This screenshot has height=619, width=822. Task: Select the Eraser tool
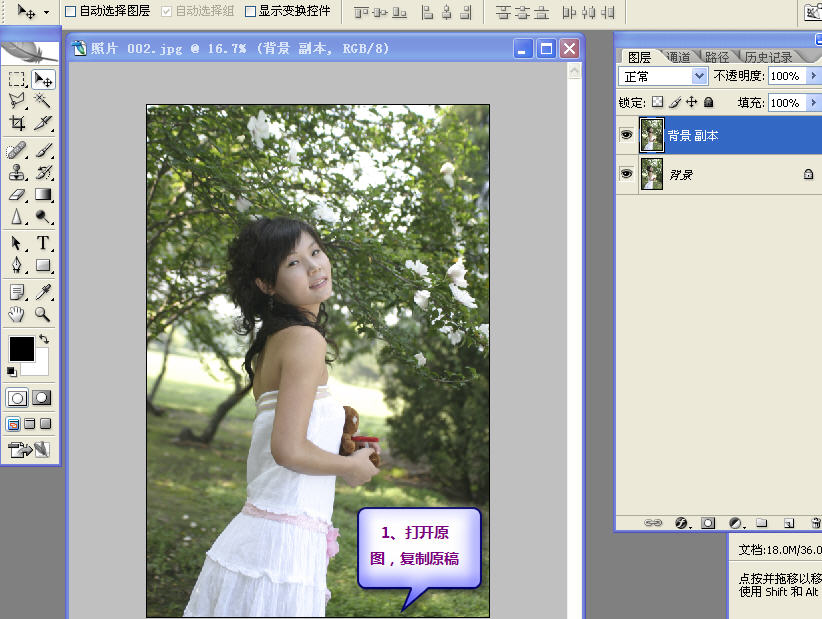(17, 194)
